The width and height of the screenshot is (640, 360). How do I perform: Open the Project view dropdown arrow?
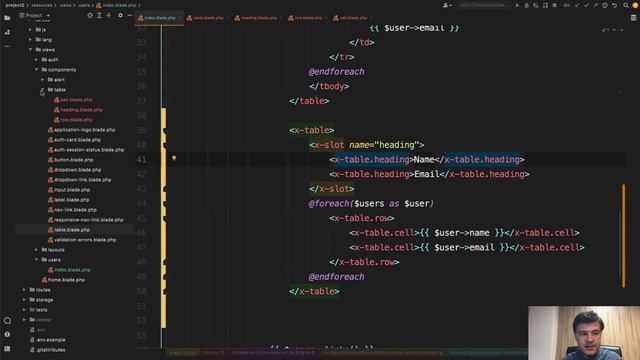coord(48,16)
